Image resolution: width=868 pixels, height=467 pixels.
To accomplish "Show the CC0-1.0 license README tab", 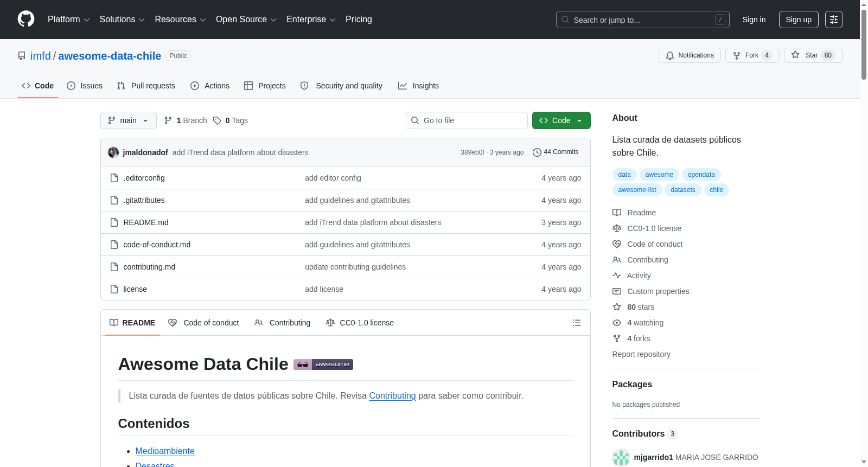I will [x=360, y=323].
